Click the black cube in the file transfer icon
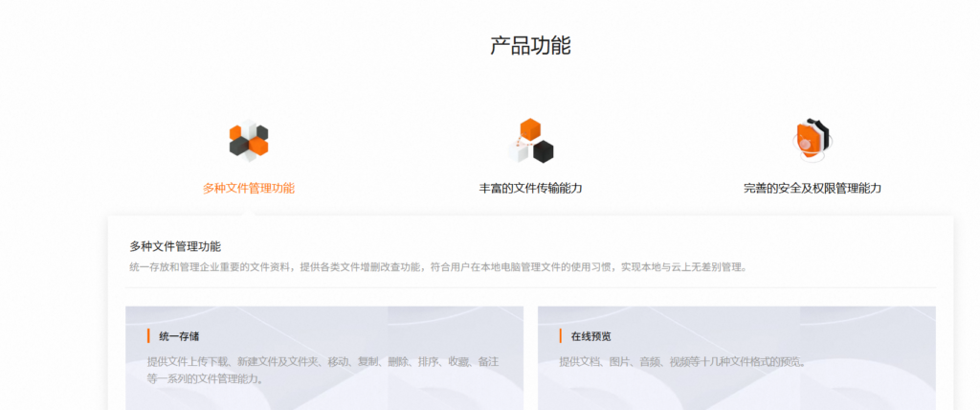The width and height of the screenshot is (980, 410). click(x=544, y=151)
